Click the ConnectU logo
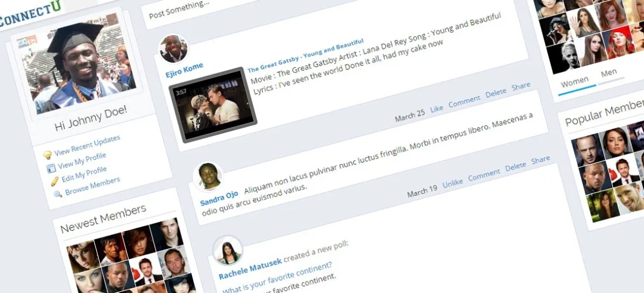 click(x=31, y=14)
